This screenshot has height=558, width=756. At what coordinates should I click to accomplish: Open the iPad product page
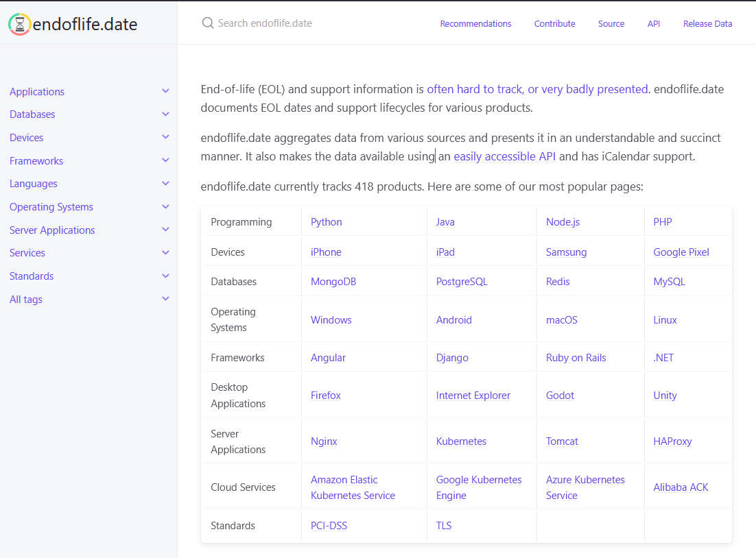point(445,252)
